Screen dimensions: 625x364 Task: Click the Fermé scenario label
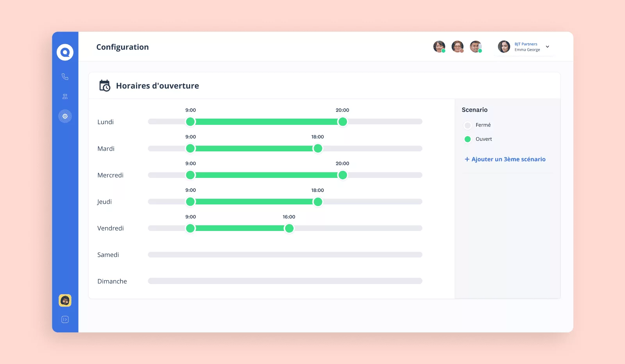tap(483, 125)
